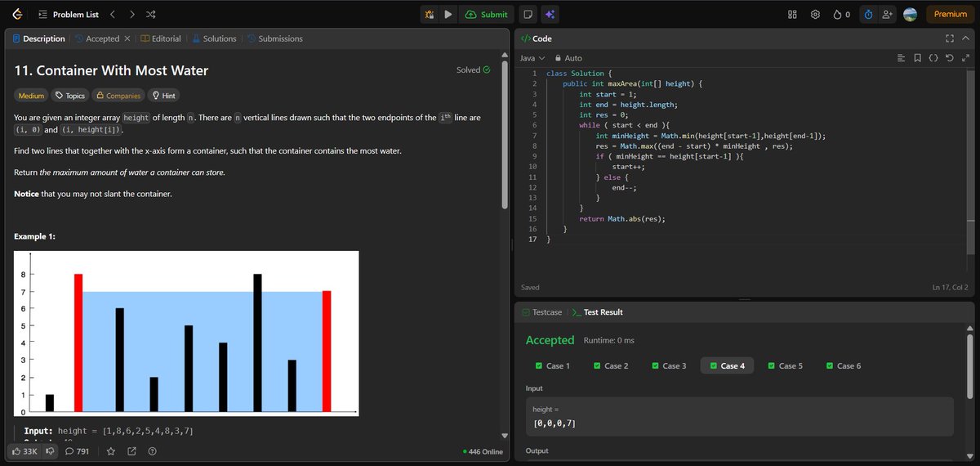Image resolution: width=980 pixels, height=466 pixels.
Task: Star this problem as favorite
Action: (x=111, y=450)
